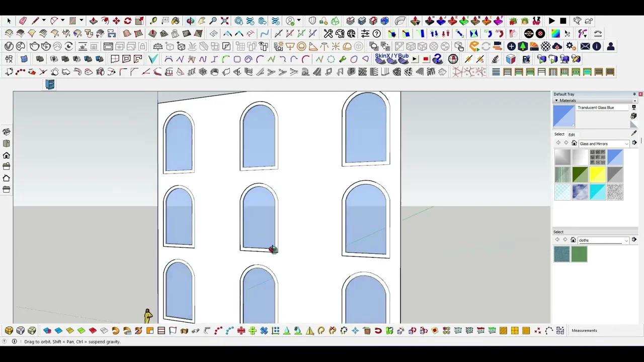Pick the green cloth material swatch

coord(579,254)
